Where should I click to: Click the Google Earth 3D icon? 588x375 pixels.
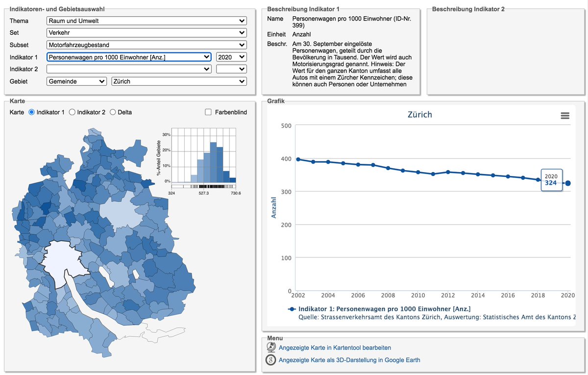[x=271, y=360]
